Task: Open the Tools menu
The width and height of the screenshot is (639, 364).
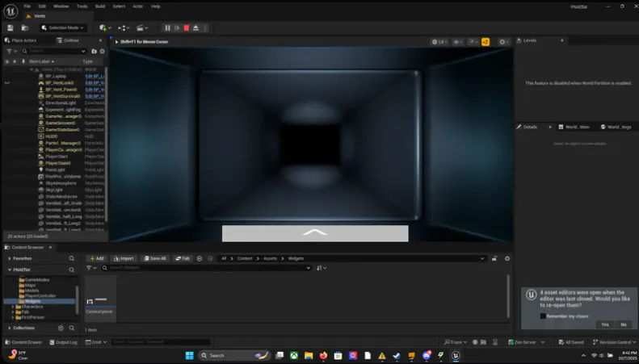Action: pos(82,6)
